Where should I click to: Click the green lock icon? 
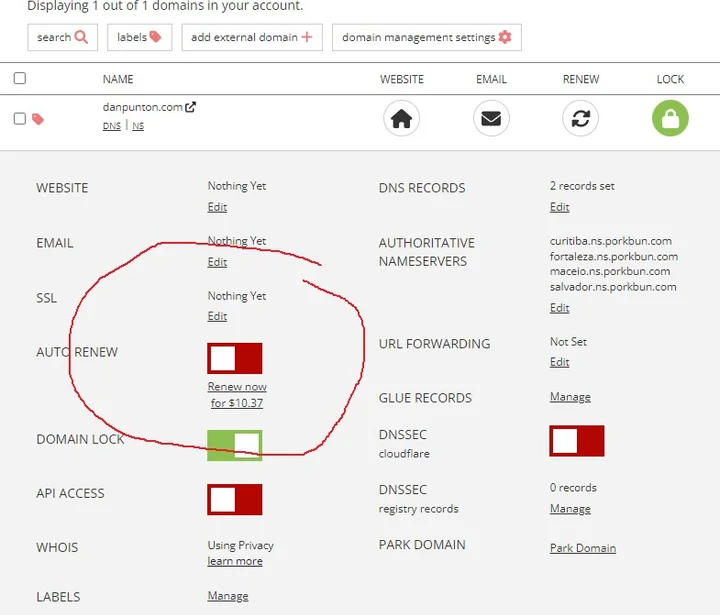click(x=670, y=118)
